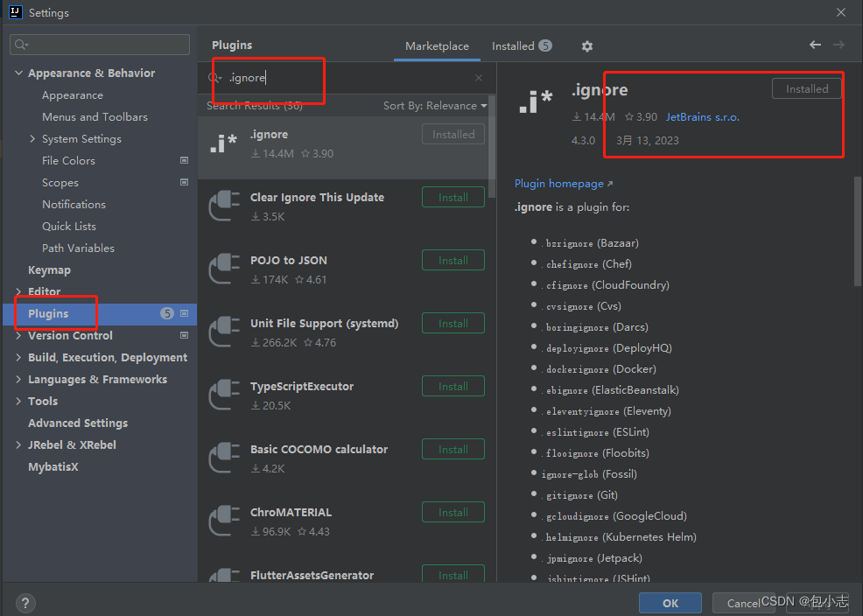Select Plugins in settings tree
This screenshot has height=616, width=863.
[x=100, y=313]
